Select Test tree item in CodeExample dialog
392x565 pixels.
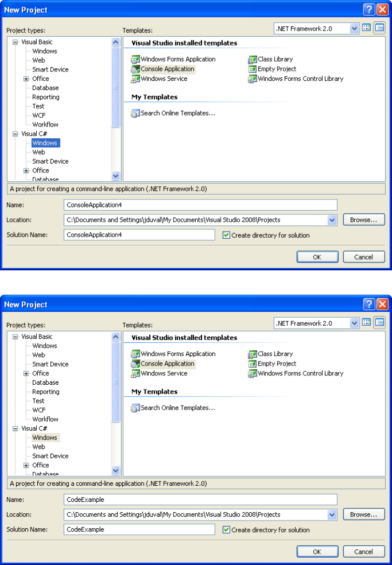click(x=38, y=401)
